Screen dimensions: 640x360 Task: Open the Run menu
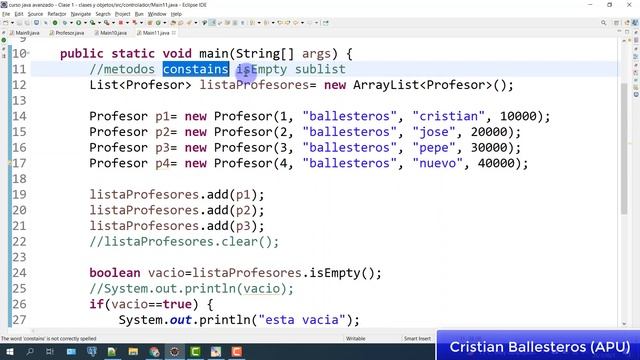139,14
